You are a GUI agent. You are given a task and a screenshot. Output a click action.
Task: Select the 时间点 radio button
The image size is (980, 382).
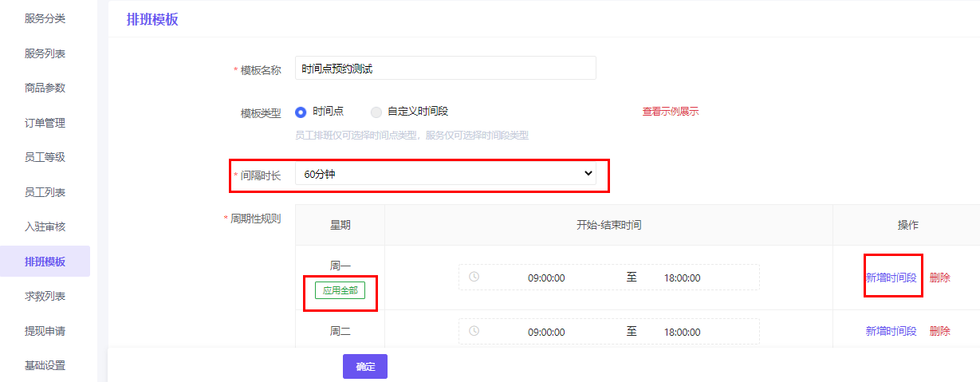coord(301,112)
